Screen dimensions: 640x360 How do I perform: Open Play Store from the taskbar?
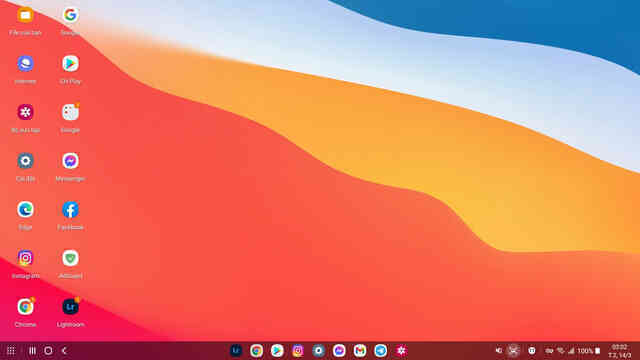tap(277, 351)
